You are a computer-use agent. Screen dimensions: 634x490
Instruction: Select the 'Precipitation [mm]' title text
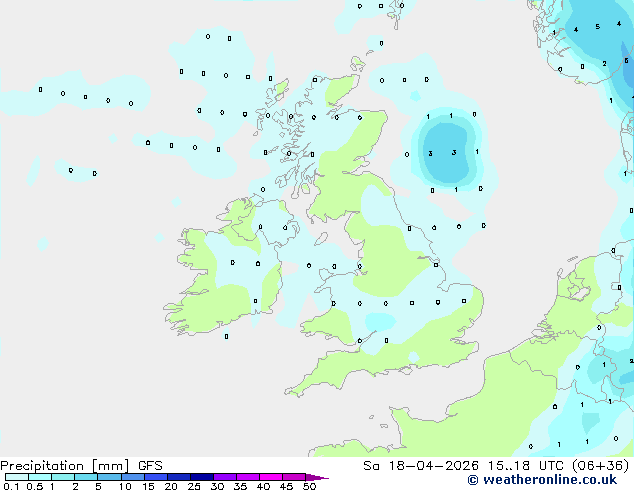[65, 466]
